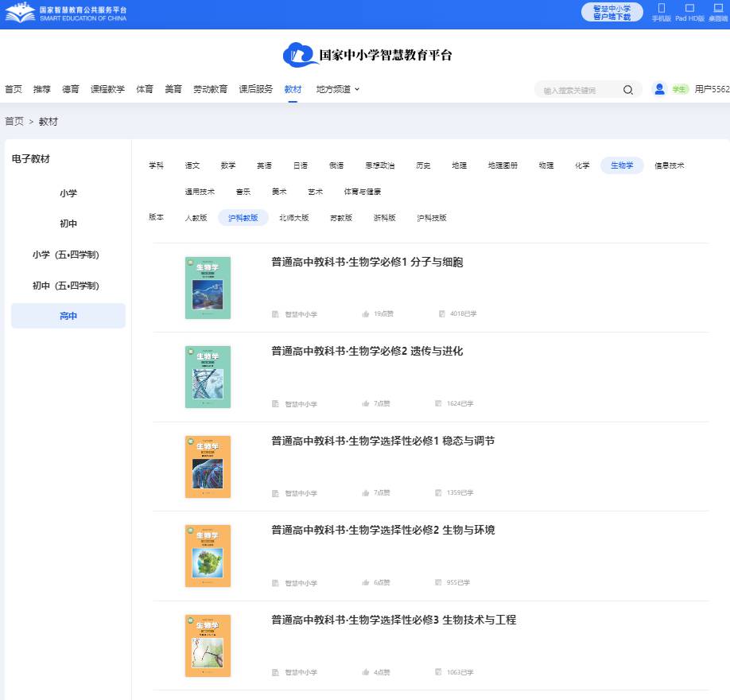Switch to the 北师大版 version
The image size is (730, 700).
293,217
